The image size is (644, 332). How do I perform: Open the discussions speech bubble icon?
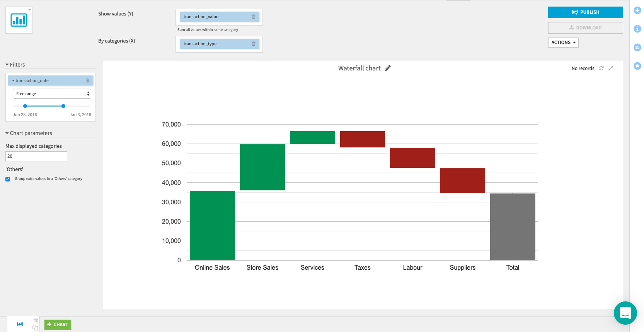coord(637,66)
